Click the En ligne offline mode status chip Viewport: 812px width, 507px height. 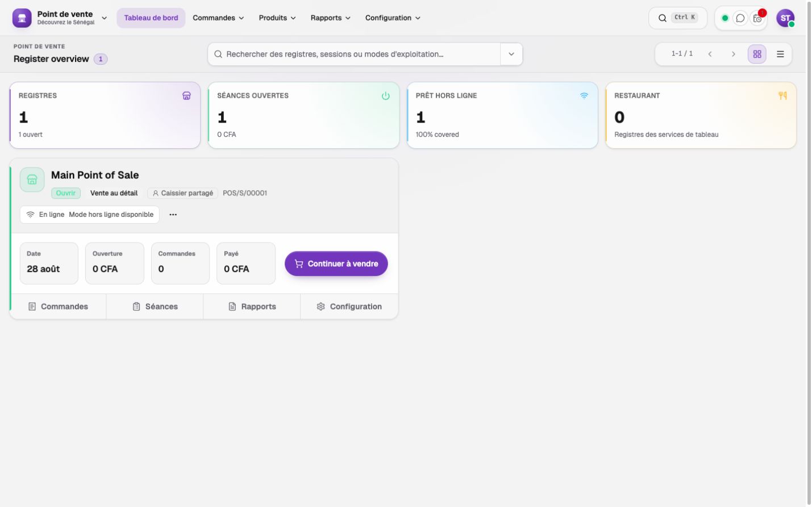(x=90, y=215)
